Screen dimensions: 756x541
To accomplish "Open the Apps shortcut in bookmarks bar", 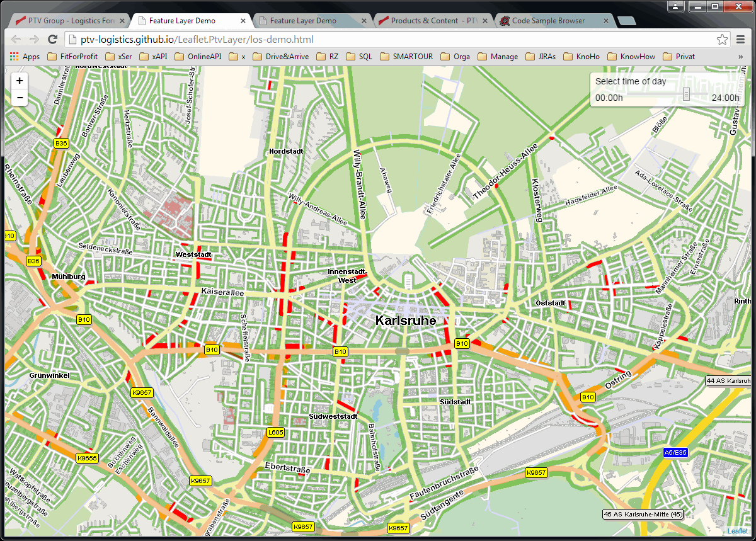I will coord(25,57).
